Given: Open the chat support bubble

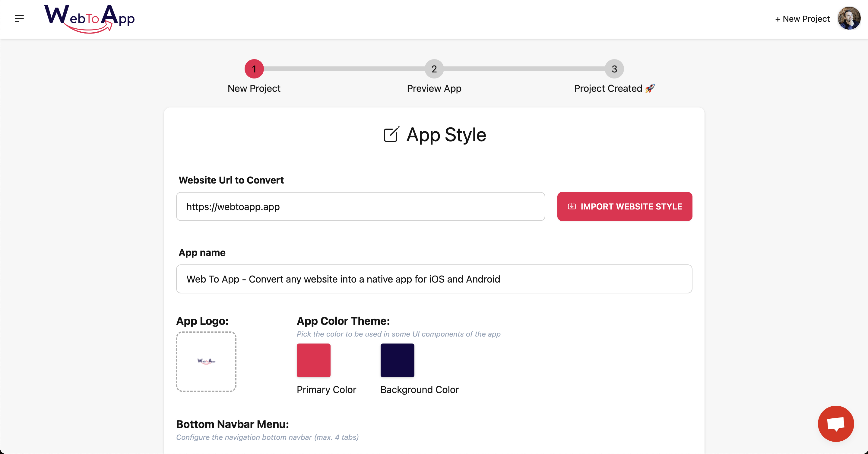Looking at the screenshot, I should (x=836, y=424).
